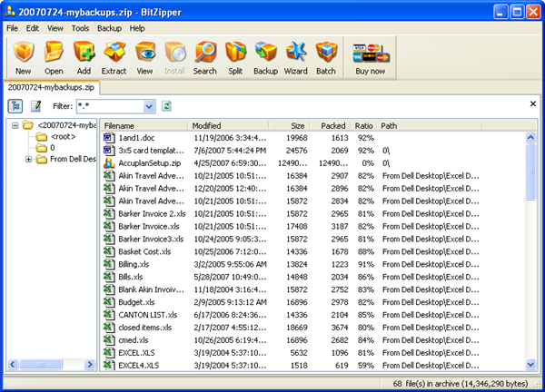Sort by the Ratio column header
This screenshot has width=545, height=392.
pos(363,126)
